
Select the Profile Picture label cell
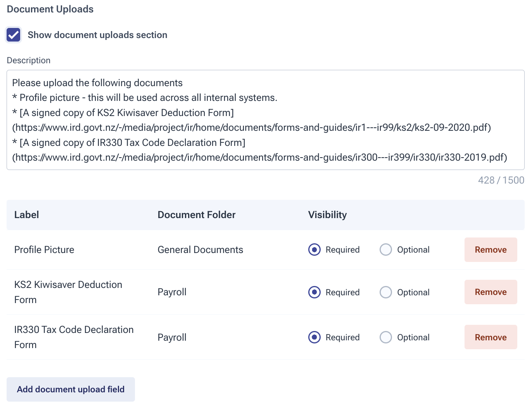pos(44,250)
